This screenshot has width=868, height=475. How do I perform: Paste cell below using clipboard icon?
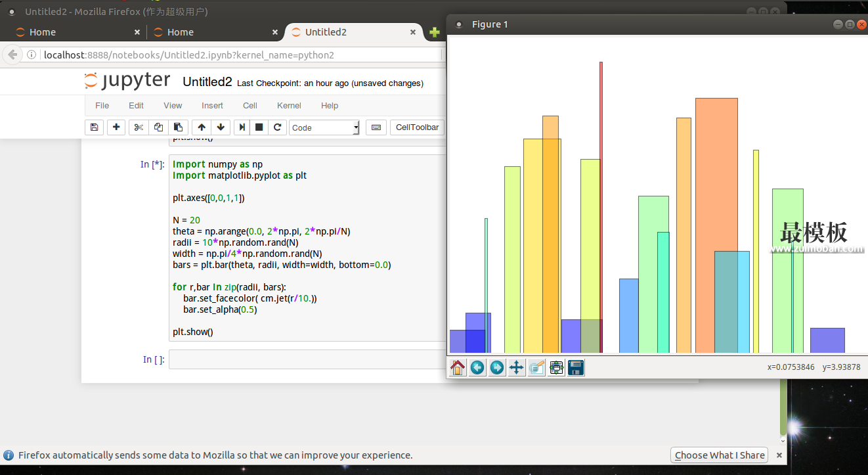[x=178, y=127]
